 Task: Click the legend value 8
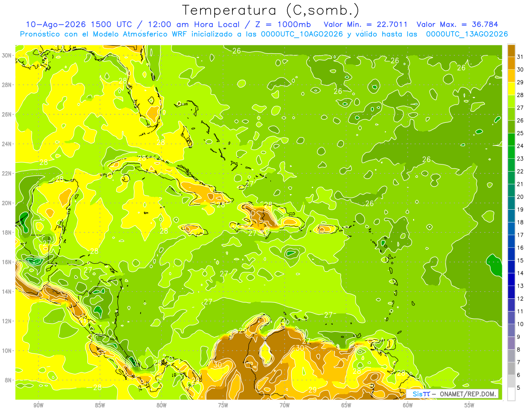pyautogui.click(x=519, y=349)
